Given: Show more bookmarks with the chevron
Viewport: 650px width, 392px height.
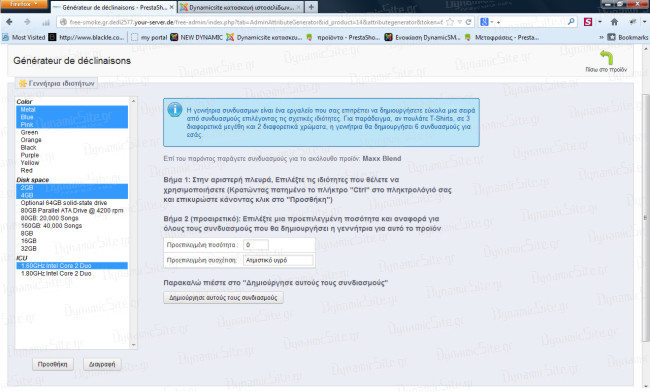Looking at the screenshot, I should coord(601,37).
